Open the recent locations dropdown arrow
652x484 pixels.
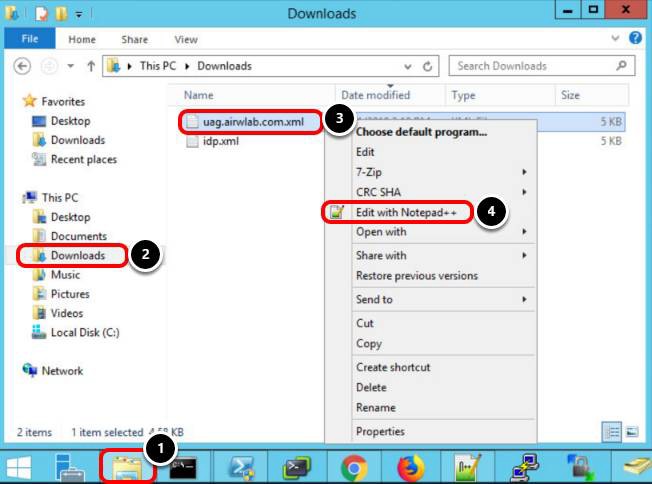[71, 66]
